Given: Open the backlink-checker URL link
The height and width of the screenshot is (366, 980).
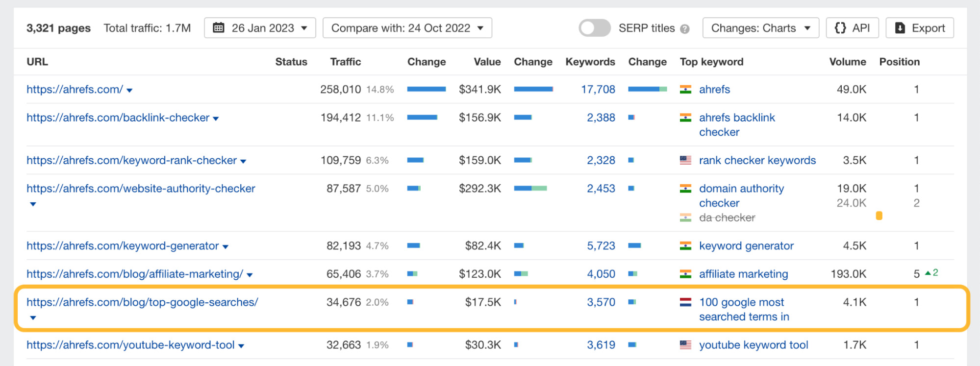Looking at the screenshot, I should (x=118, y=118).
